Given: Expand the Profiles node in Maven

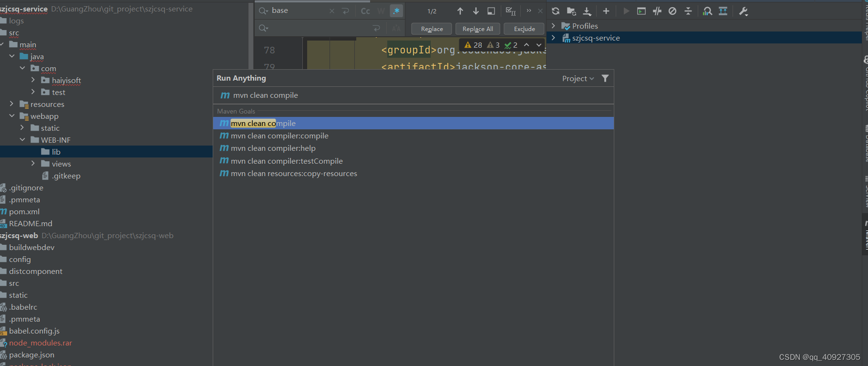Looking at the screenshot, I should point(553,26).
